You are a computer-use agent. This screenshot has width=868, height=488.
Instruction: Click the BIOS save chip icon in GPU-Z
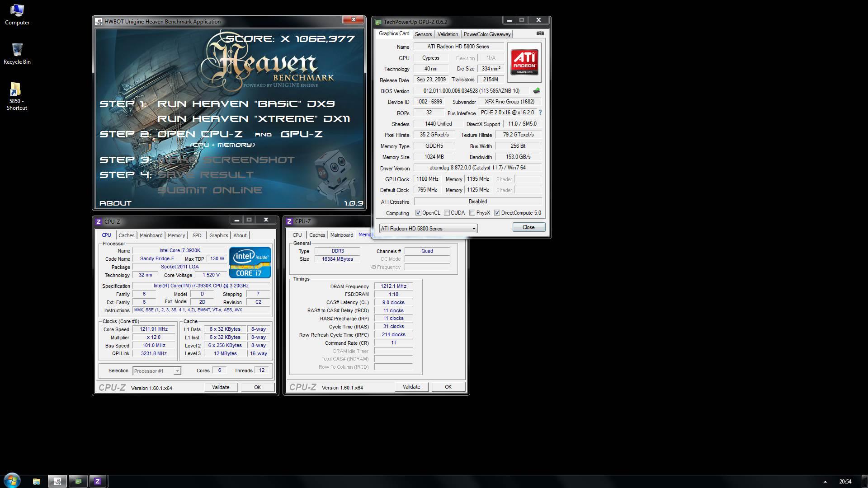[537, 91]
